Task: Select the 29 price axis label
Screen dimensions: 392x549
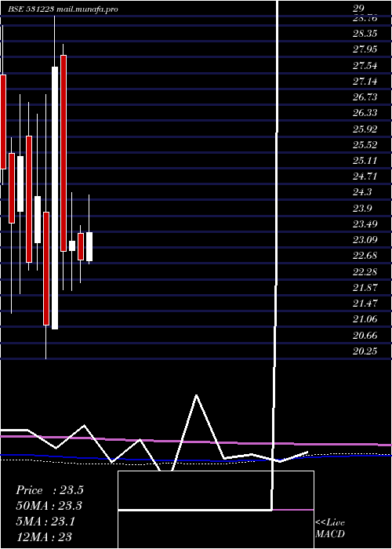Action: click(359, 8)
